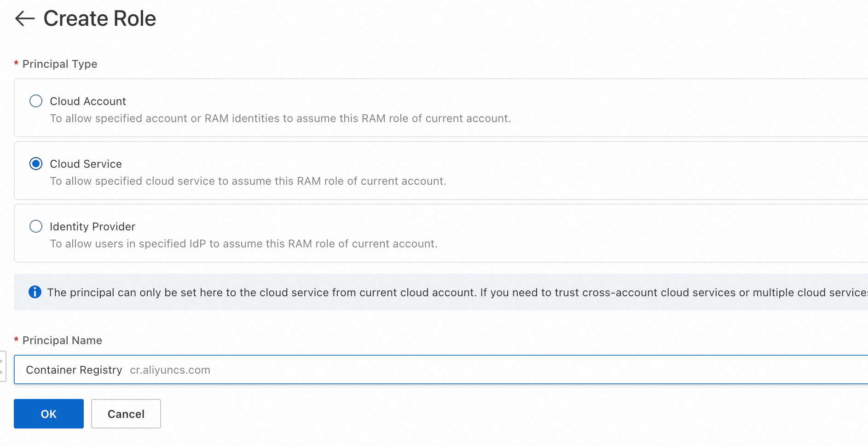Cancel the role creation
This screenshot has height=446, width=868.
126,414
